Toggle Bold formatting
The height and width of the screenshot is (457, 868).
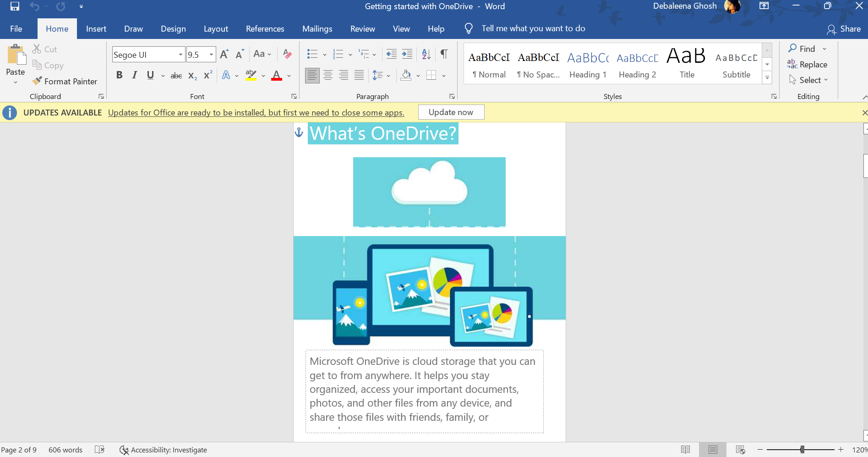[x=119, y=75]
